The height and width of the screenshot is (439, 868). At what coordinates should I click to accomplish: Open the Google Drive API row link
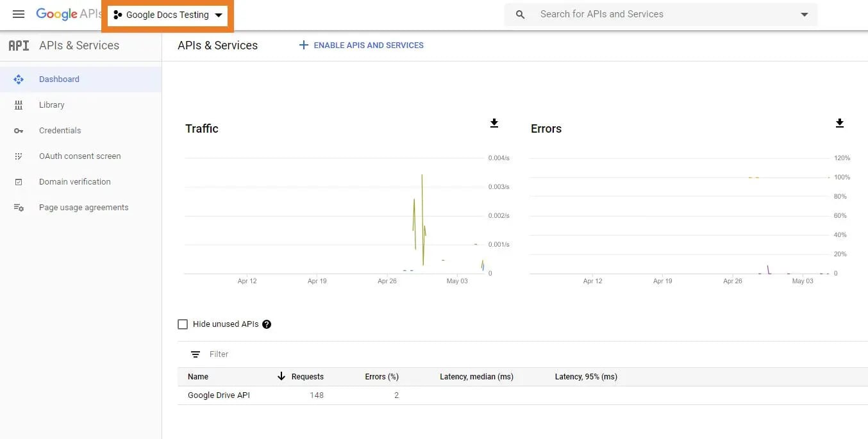coord(219,395)
